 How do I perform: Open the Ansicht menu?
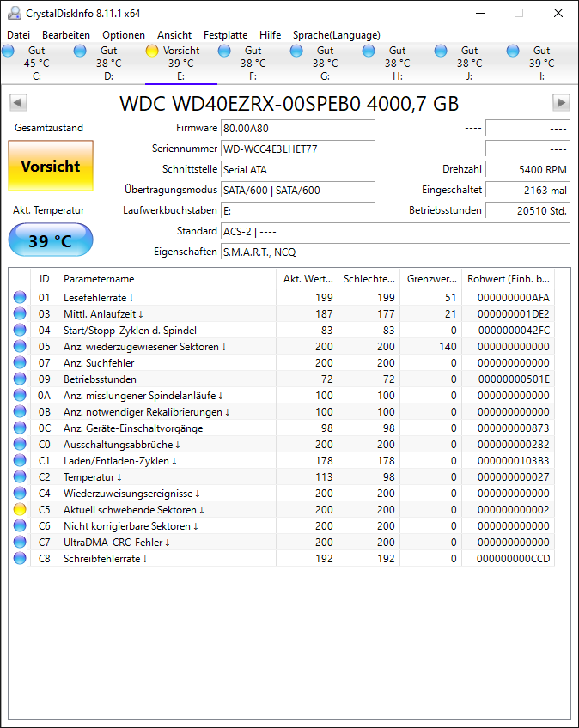[174, 35]
